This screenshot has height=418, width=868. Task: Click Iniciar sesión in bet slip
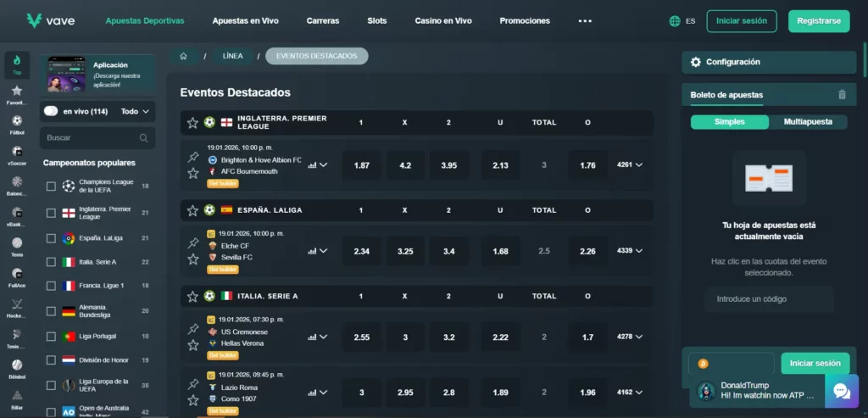(815, 364)
